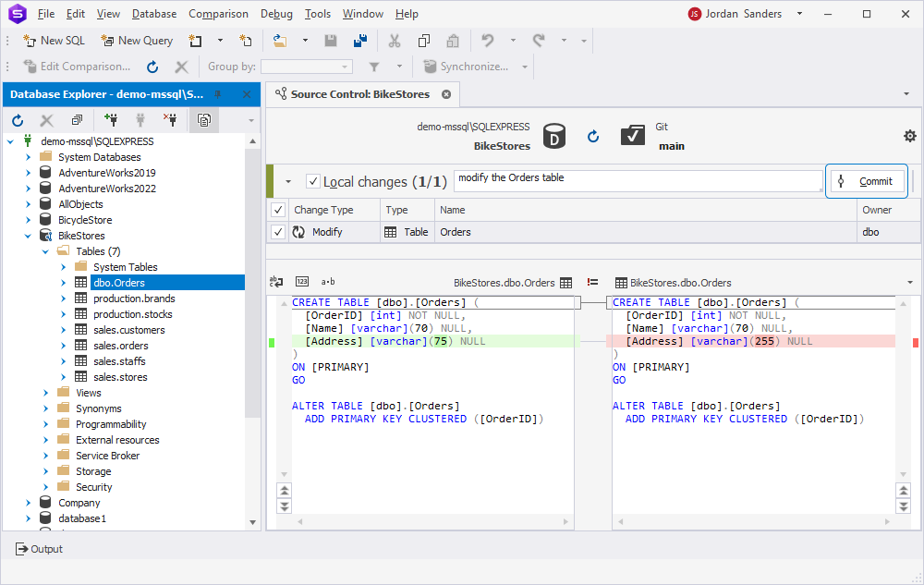
Task: Open the Jordan Sanders account dropdown
Action: point(799,14)
